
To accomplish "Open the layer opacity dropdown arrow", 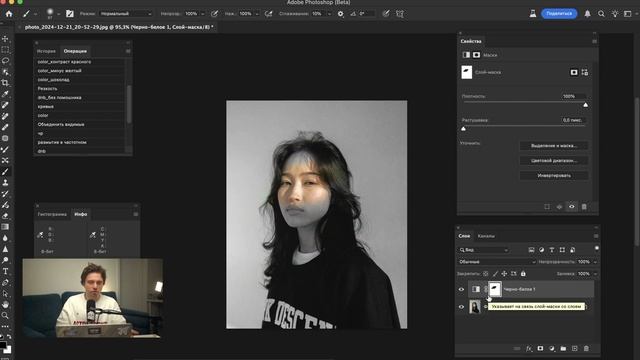I will 595,262.
